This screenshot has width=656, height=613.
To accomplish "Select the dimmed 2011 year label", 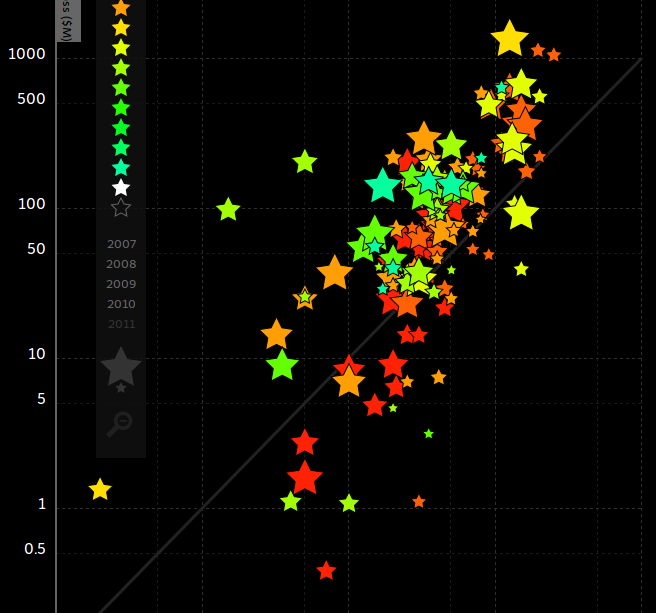I will [x=121, y=324].
